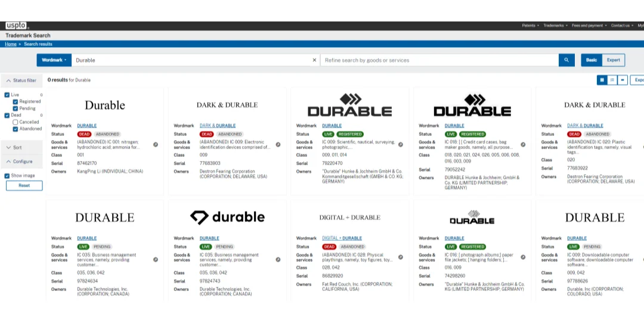Open DURABLE wordmark link serial 79052242
The image size is (644, 322).
pyautogui.click(x=454, y=126)
